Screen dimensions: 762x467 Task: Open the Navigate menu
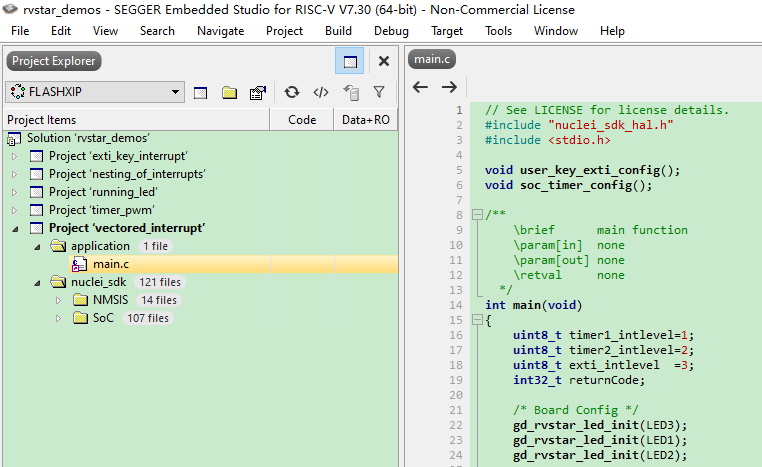tap(221, 31)
